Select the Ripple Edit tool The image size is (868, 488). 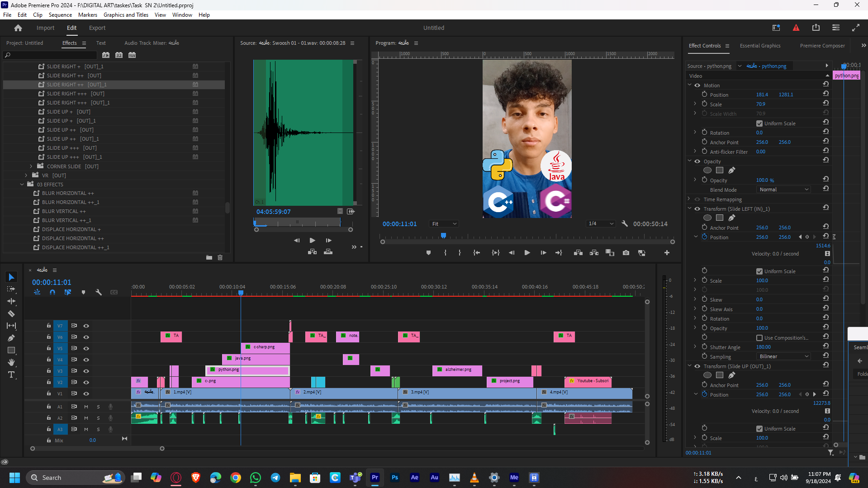tap(12, 301)
